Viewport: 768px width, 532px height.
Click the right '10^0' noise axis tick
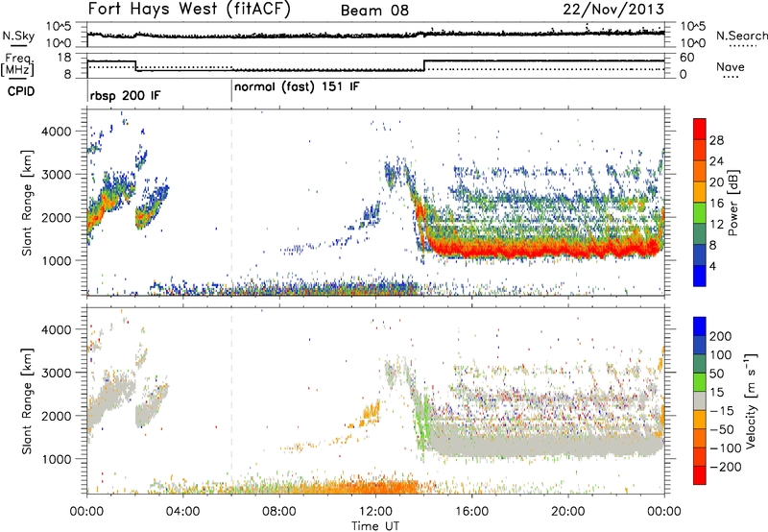pyautogui.click(x=693, y=43)
